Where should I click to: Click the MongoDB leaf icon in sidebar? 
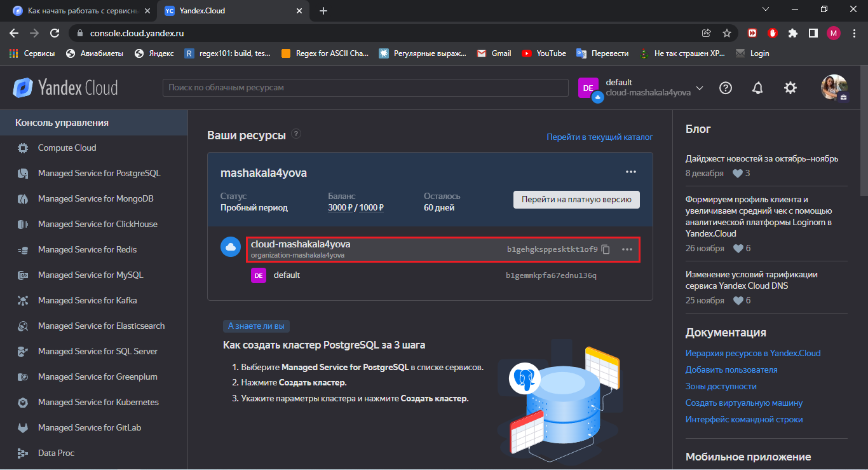[23, 199]
